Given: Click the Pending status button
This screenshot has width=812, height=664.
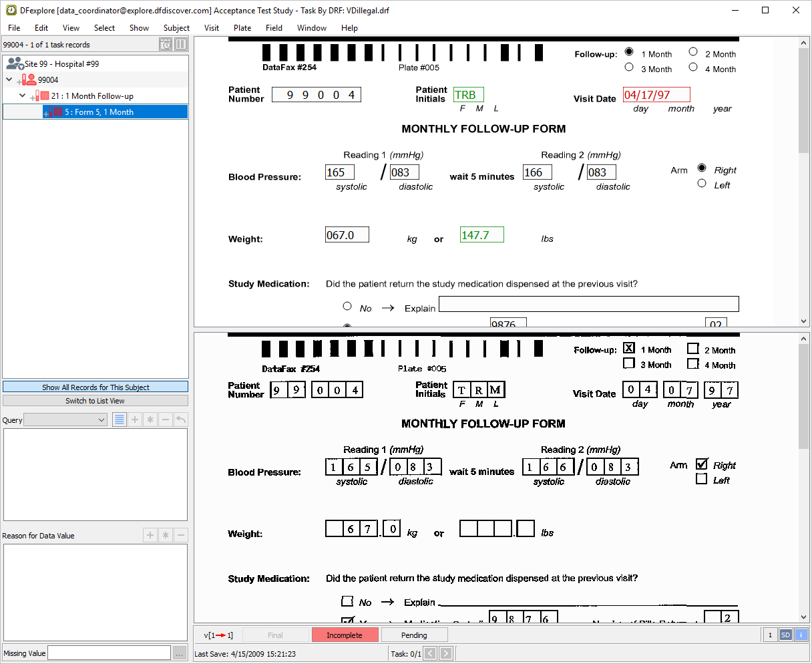Looking at the screenshot, I should (x=414, y=635).
